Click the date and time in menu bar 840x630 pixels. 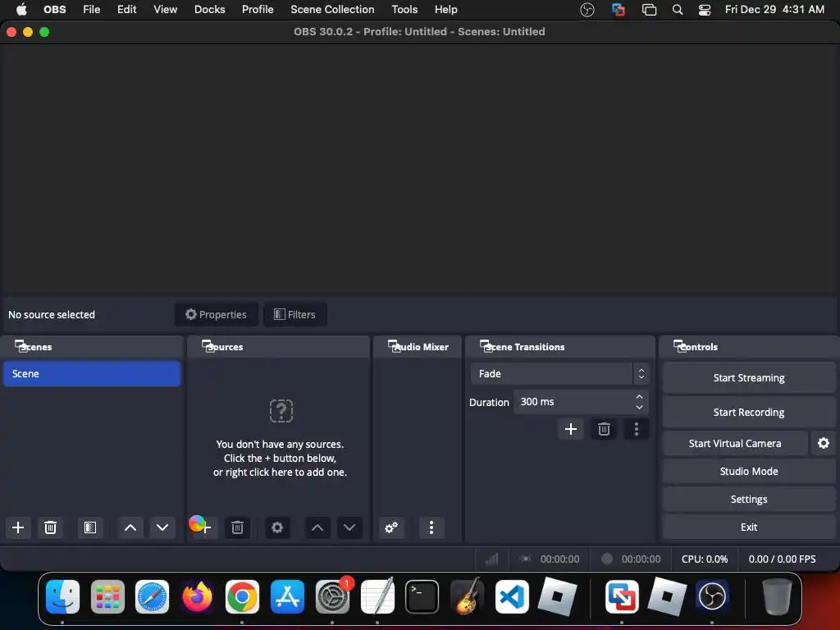[774, 10]
